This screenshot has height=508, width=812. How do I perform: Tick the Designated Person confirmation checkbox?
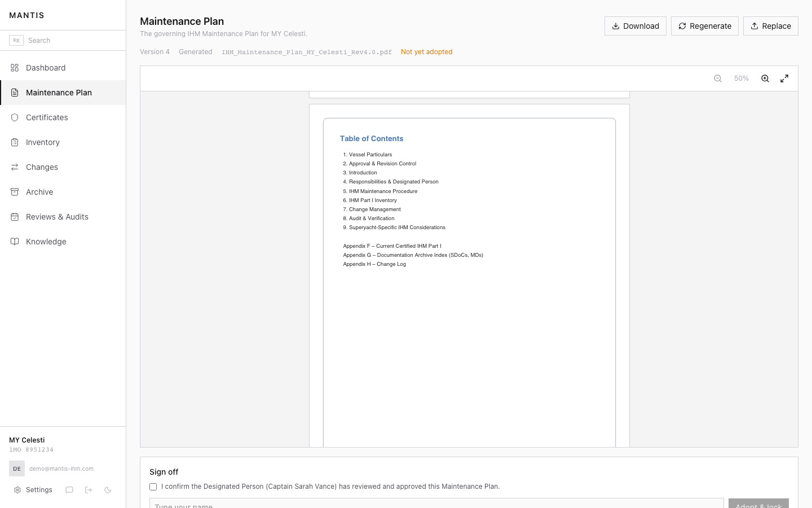(153, 487)
